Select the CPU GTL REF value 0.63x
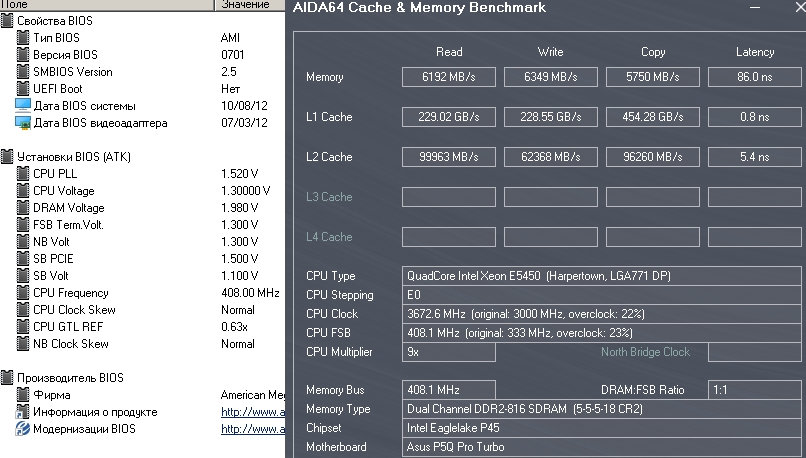Screen dimensions: 806x458 [234, 326]
